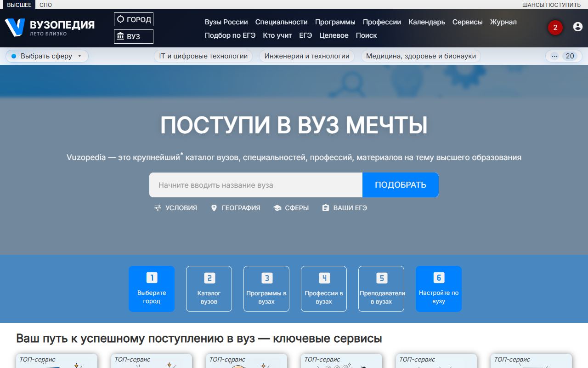
Task: Open the ЕГЭ navigation link
Action: tap(305, 35)
